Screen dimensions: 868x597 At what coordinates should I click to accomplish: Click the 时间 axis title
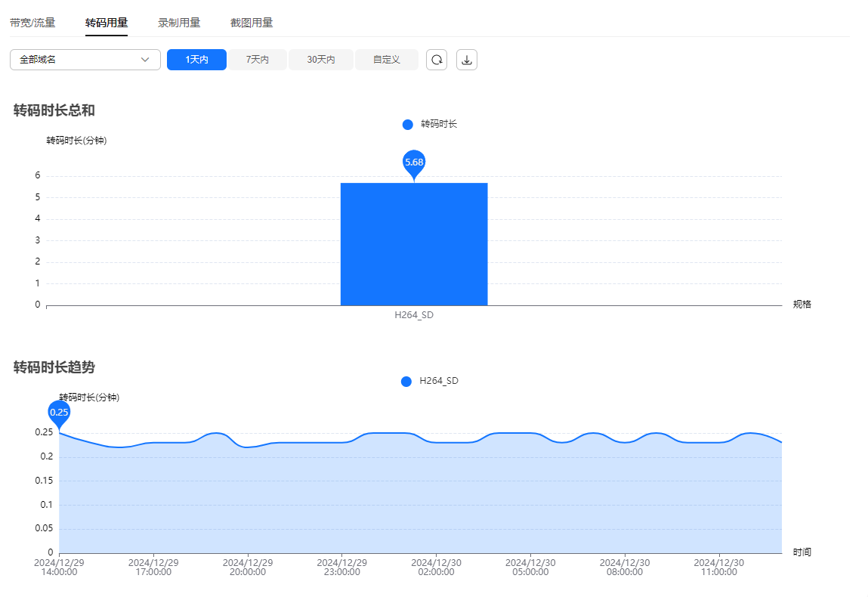[802, 552]
